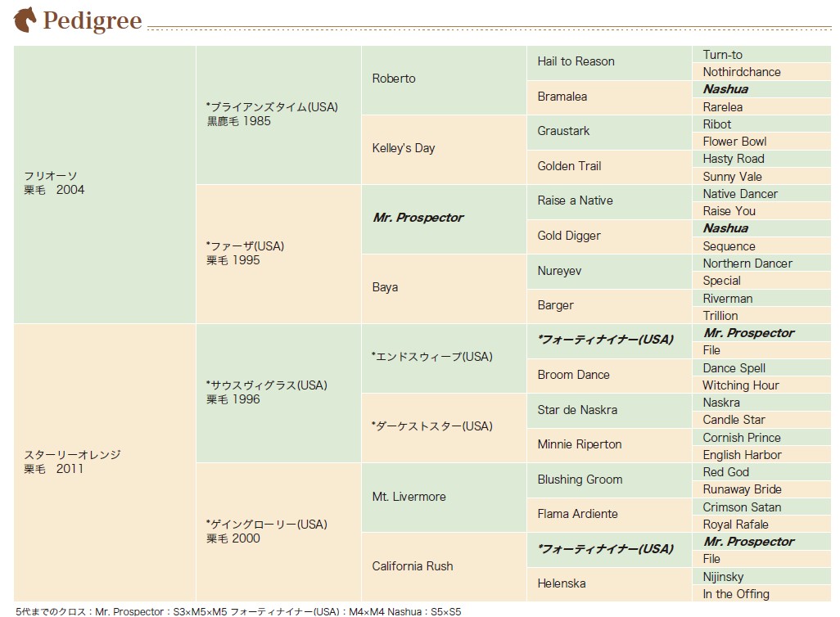Click the ゲイングローリー(USA) 2000 cell
Screen dimensions: 840x617
click(278, 532)
